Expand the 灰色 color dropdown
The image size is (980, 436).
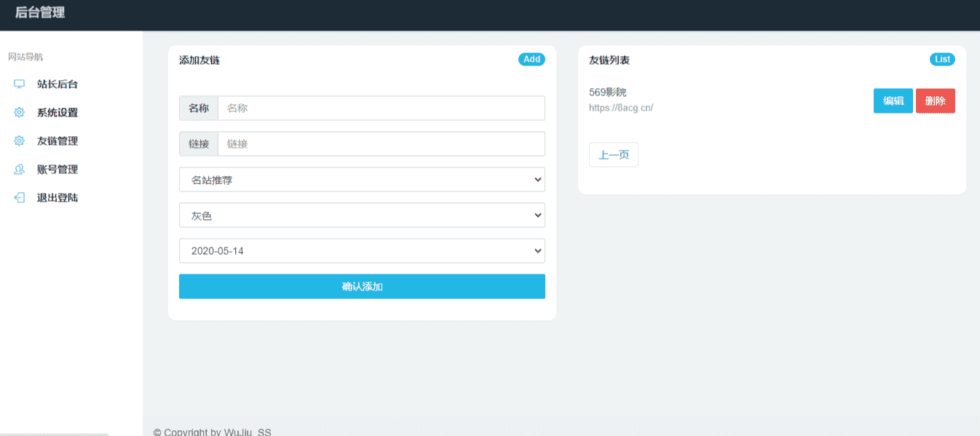click(x=362, y=215)
